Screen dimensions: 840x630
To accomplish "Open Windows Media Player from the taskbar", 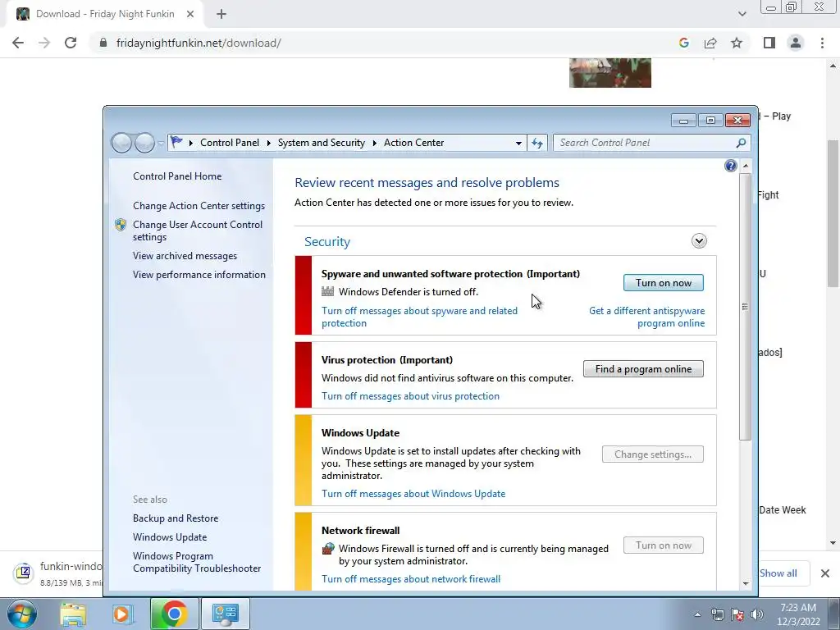I will 122,614.
